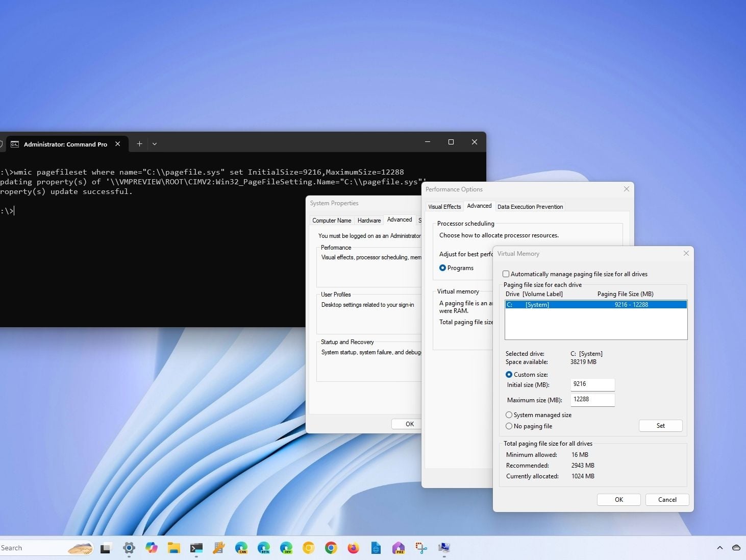Click the search highlight shoe image
The height and width of the screenshot is (560, 746).
[x=80, y=549]
